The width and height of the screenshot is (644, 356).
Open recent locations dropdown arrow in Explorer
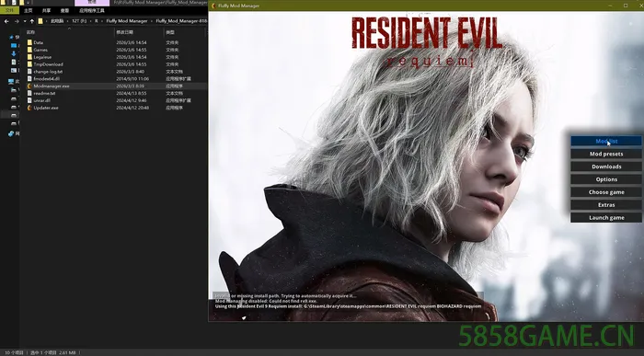(25, 21)
